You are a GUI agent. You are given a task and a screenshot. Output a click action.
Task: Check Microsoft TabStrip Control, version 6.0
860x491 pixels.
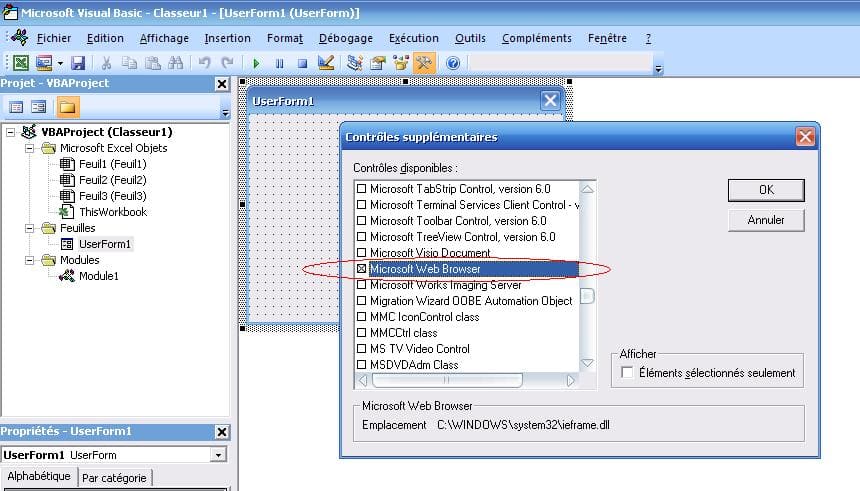(361, 189)
